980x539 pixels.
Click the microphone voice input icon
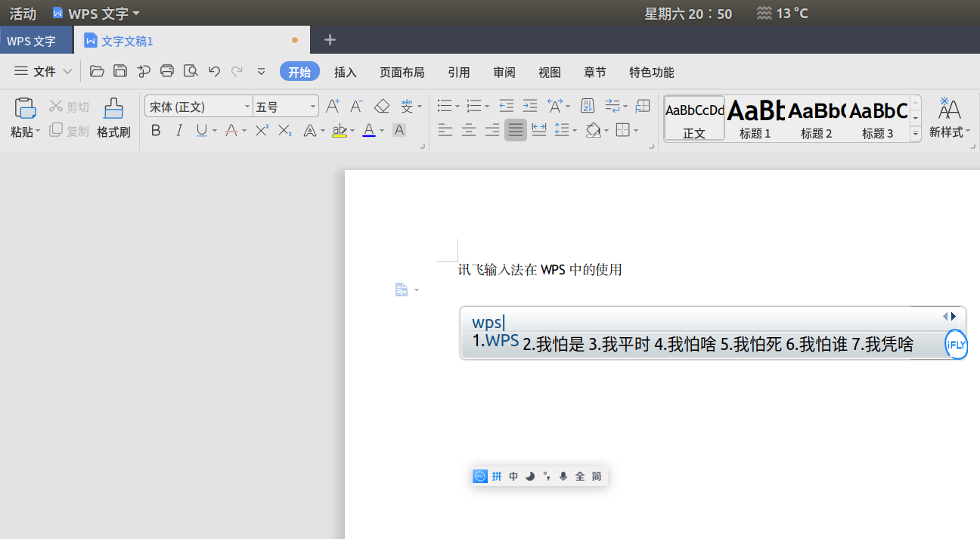[563, 476]
